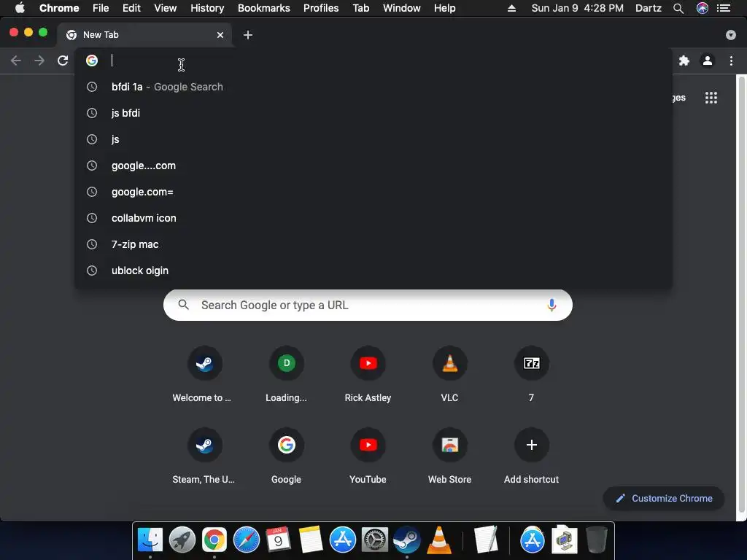This screenshot has height=560, width=747.
Task: Open Siri from the menu bar
Action: coord(703,8)
